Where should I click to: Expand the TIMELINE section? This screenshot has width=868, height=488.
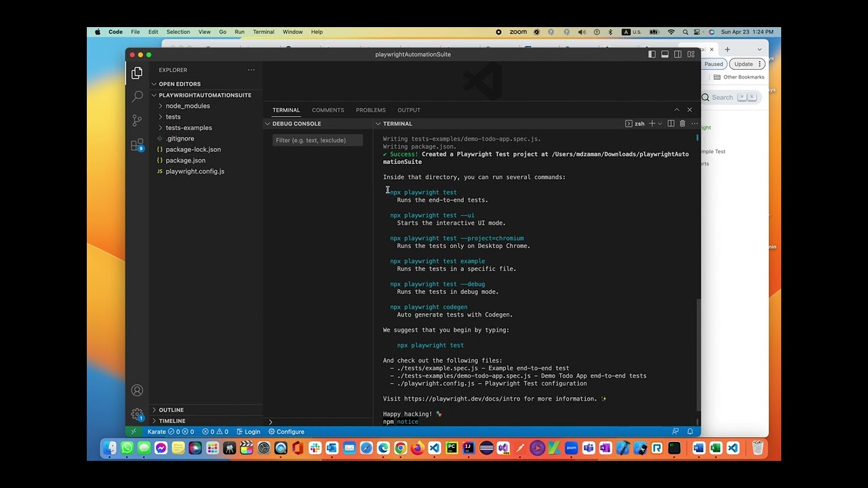[205, 421]
